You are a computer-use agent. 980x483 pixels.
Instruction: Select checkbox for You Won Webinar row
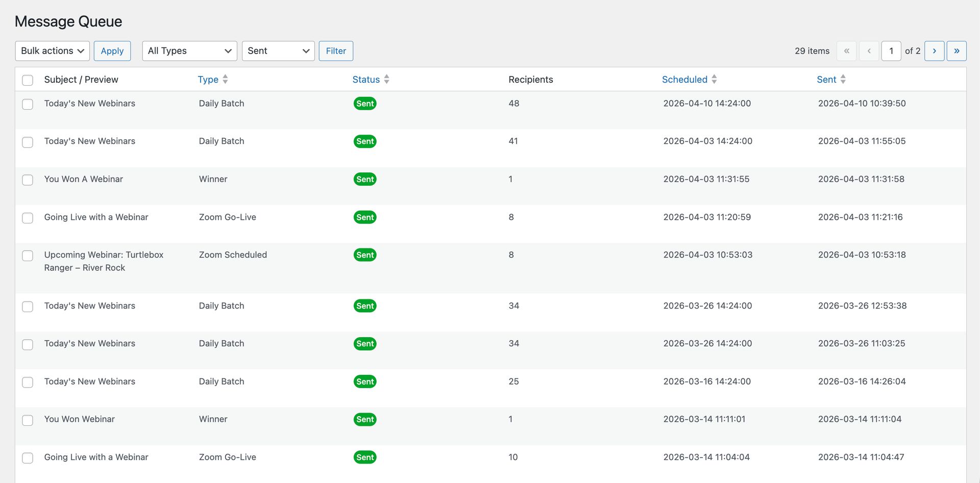pyautogui.click(x=28, y=420)
